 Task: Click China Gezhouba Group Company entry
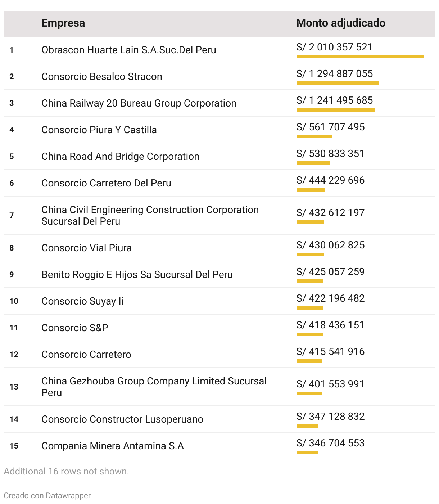click(x=154, y=387)
